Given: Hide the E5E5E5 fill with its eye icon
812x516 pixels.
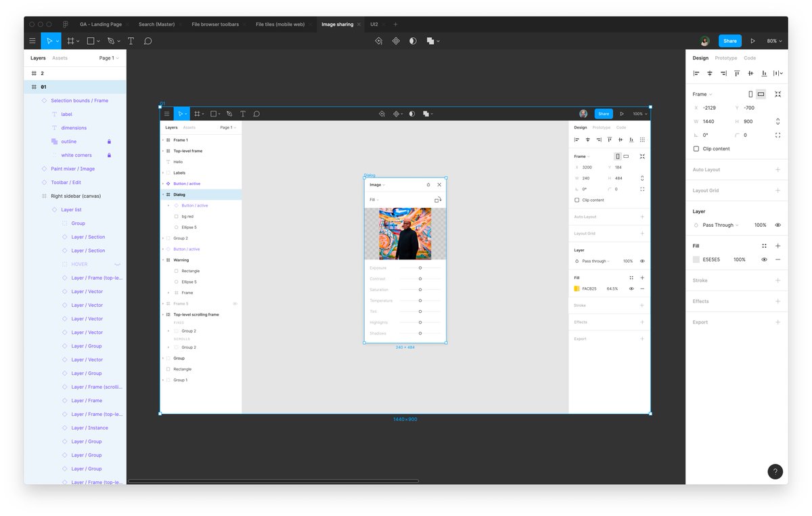Looking at the screenshot, I should click(764, 259).
